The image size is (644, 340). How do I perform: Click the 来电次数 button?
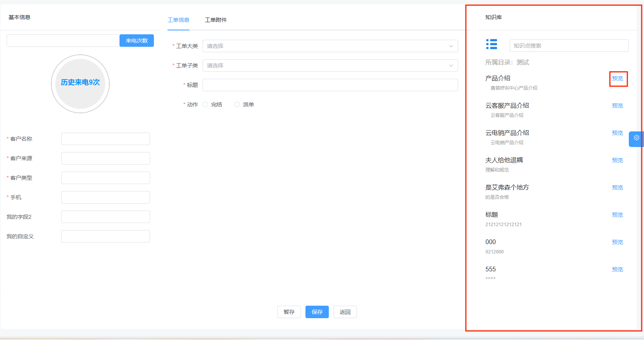137,41
